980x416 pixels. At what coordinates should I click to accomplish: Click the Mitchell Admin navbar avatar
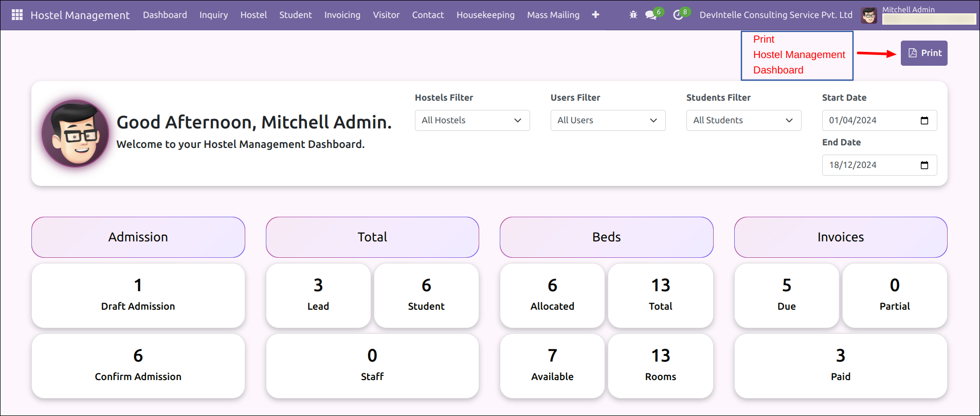pyautogui.click(x=869, y=15)
